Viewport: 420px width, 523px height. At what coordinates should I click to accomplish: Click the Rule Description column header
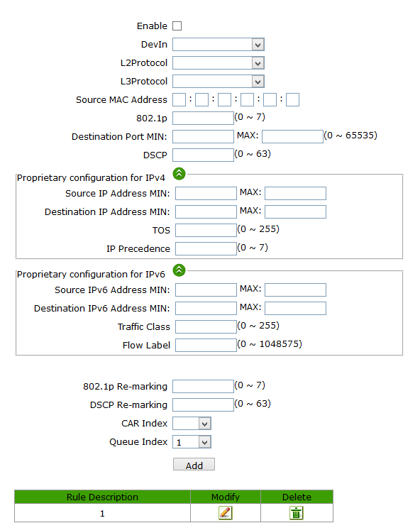tap(102, 497)
